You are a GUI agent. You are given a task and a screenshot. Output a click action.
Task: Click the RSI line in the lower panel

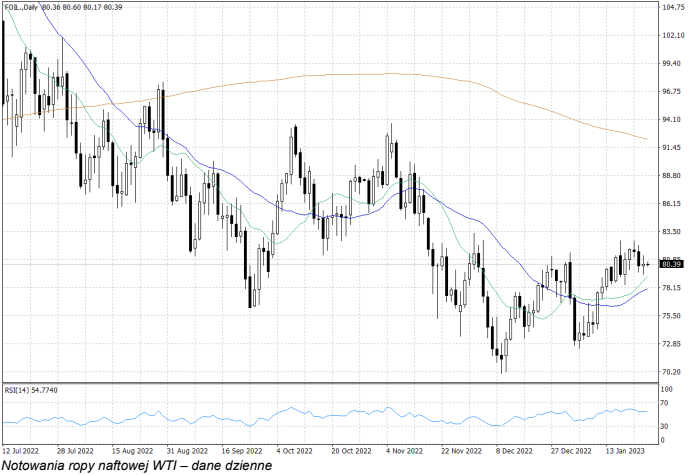point(300,411)
